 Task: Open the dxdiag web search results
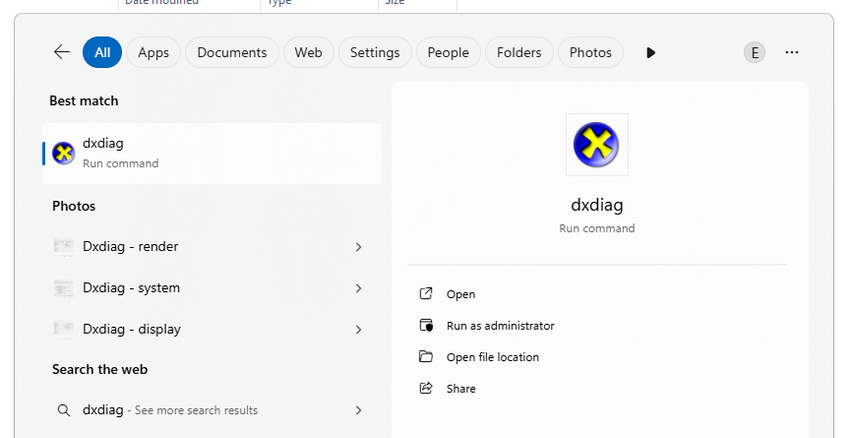[212, 410]
